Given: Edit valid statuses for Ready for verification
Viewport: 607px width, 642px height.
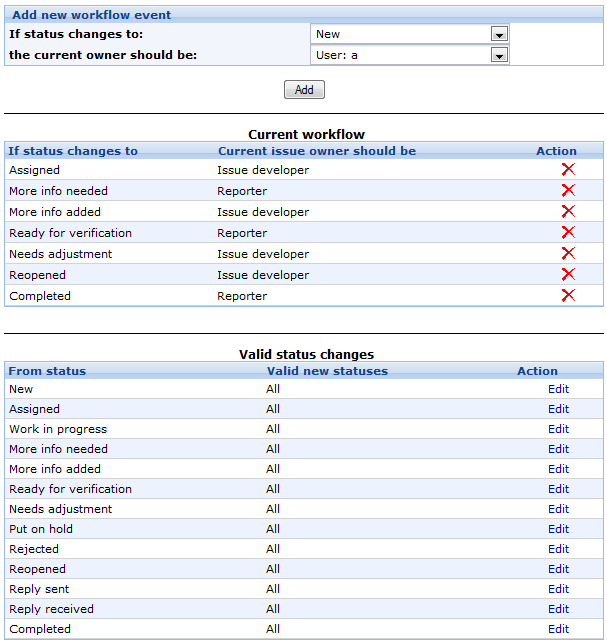Looking at the screenshot, I should pyautogui.click(x=558, y=489).
